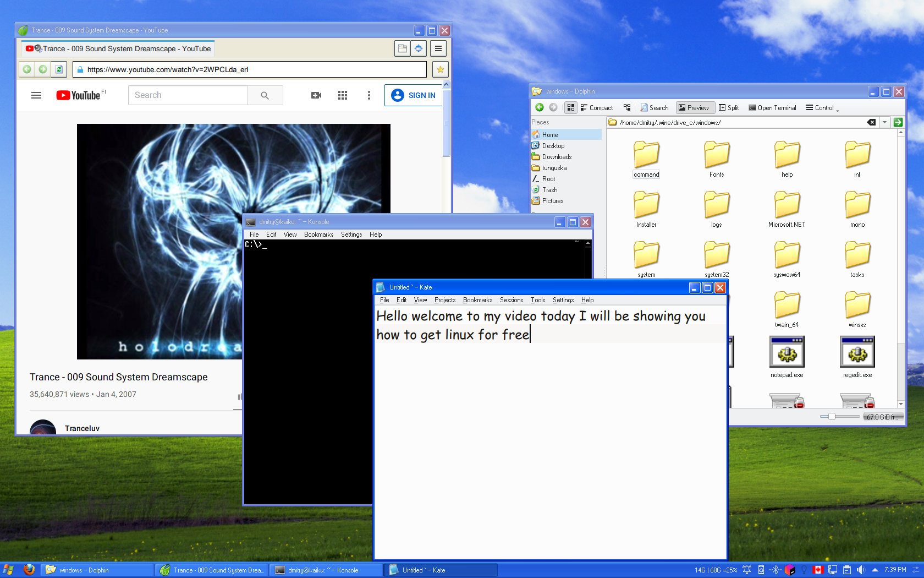This screenshot has width=924, height=578.
Task: Launch Firefox from the taskbar
Action: click(29, 569)
